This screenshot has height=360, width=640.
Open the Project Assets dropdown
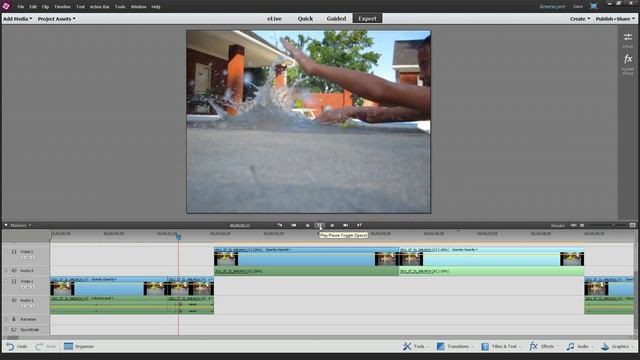click(57, 19)
